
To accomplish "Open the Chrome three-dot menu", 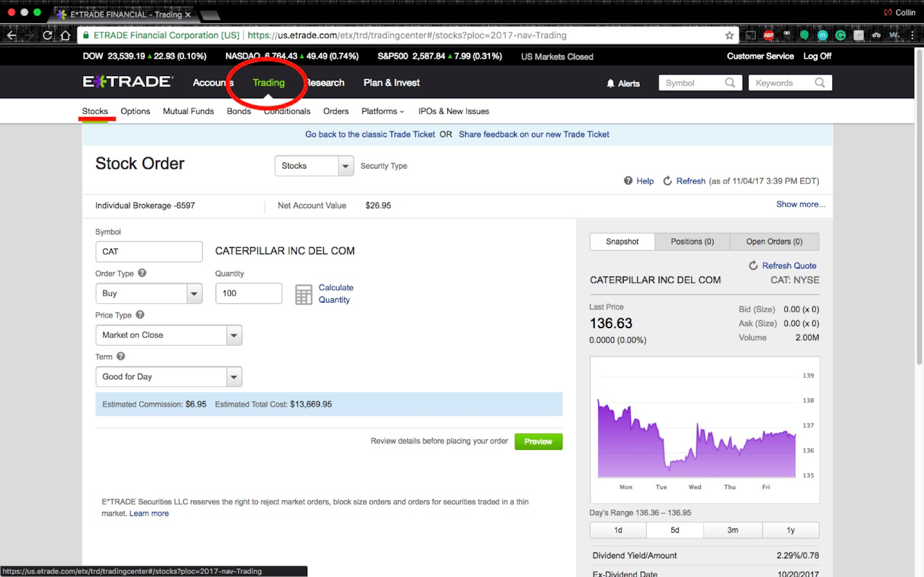I will (x=912, y=35).
